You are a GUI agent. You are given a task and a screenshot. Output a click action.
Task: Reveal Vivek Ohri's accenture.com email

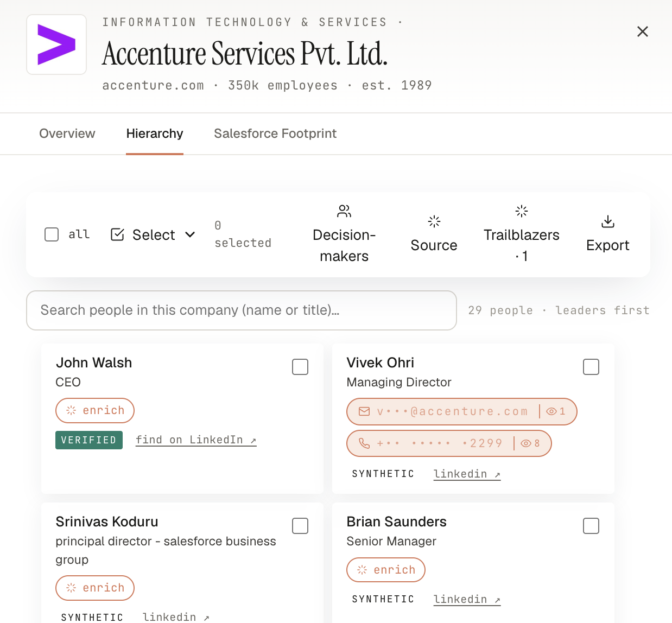(x=462, y=411)
